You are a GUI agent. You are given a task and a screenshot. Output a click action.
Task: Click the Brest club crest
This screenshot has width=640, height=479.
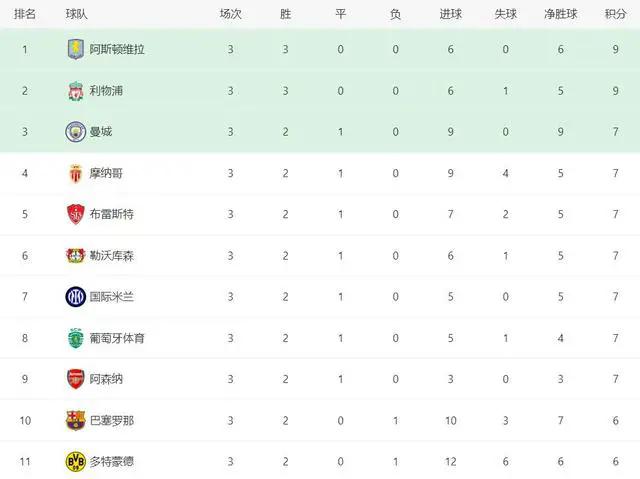tap(76, 214)
